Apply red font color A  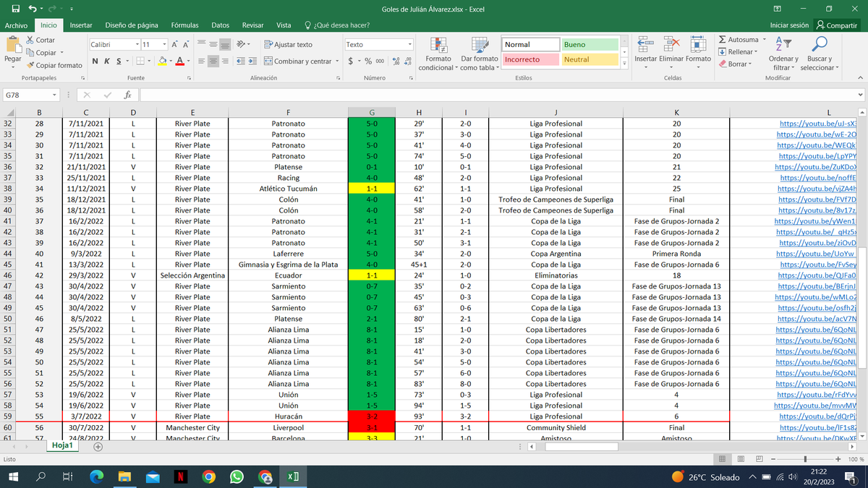180,61
